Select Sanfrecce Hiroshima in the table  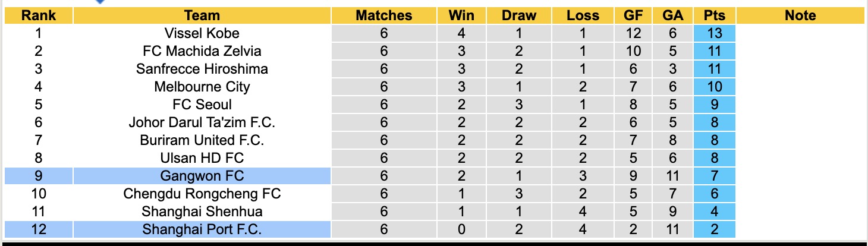coord(202,69)
